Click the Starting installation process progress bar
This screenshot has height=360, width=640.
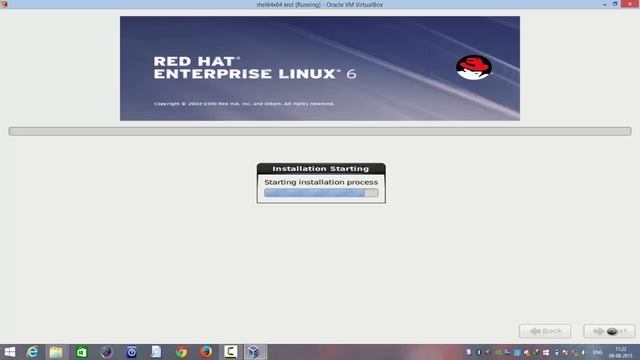[x=321, y=193]
